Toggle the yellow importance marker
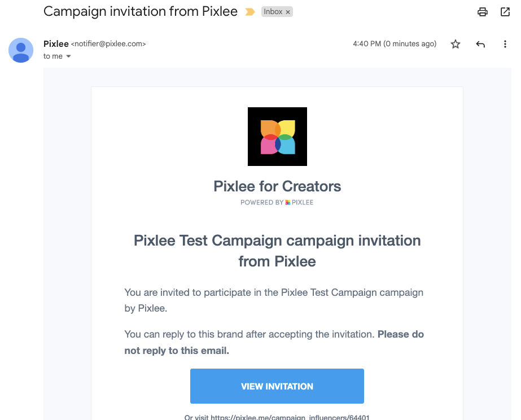Viewport: 521px width, 420px height. (x=250, y=12)
